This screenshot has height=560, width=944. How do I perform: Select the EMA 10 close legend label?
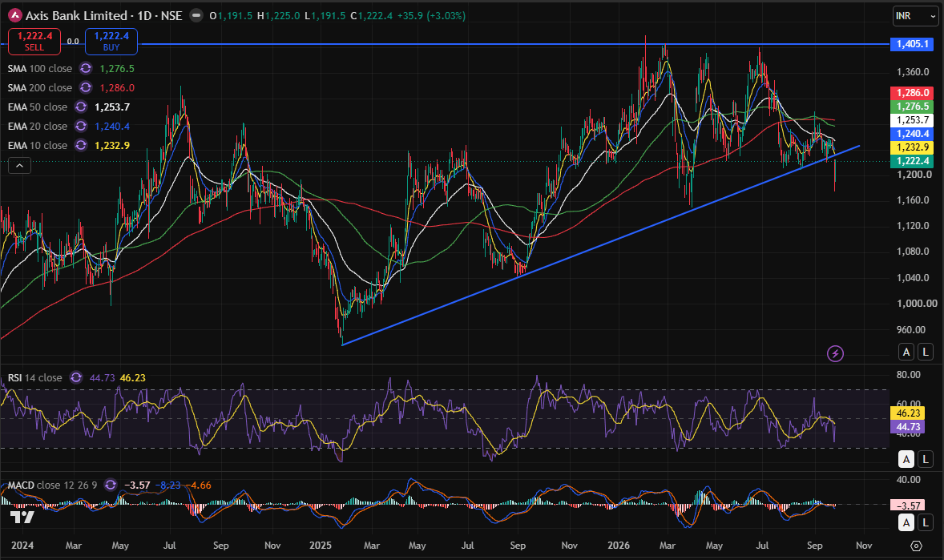[x=38, y=146]
